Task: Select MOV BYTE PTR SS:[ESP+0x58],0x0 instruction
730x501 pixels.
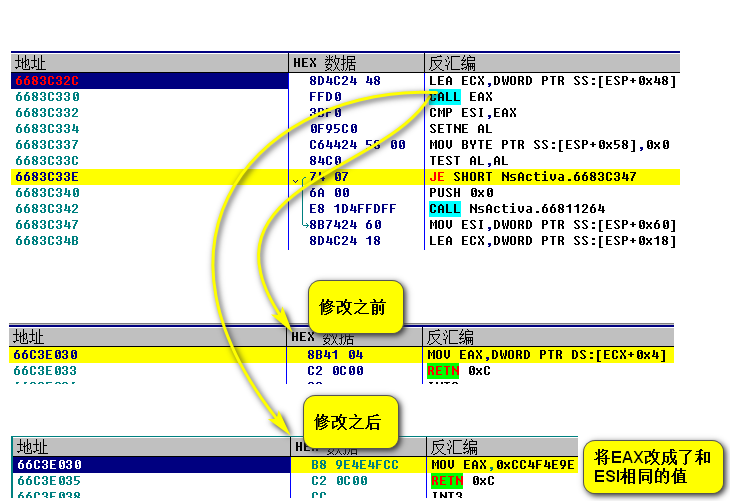Action: (549, 145)
